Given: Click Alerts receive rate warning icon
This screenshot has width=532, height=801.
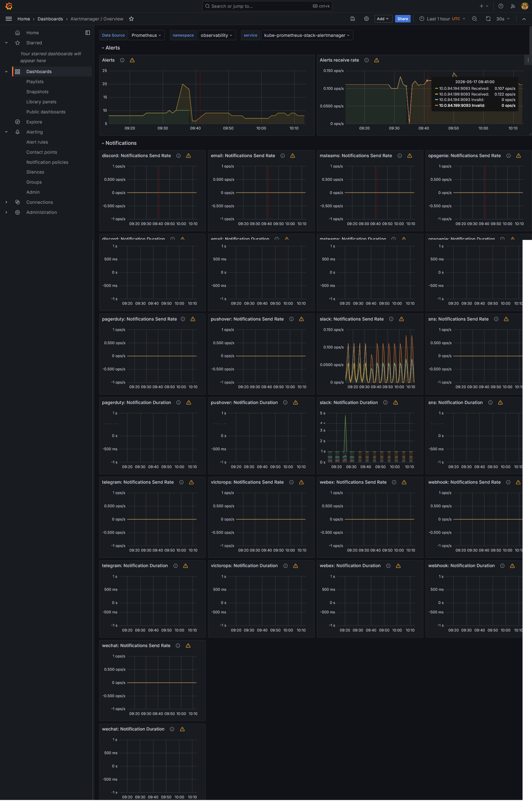Looking at the screenshot, I should coord(376,60).
